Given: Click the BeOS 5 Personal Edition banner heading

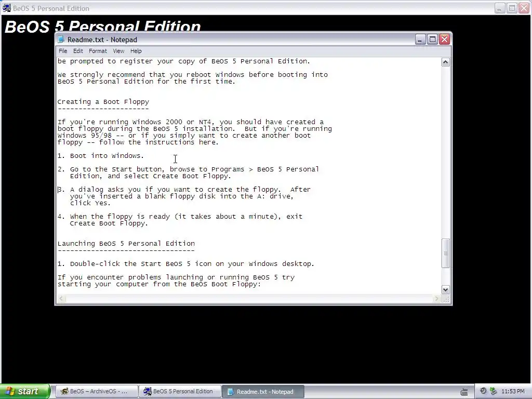Looking at the screenshot, I should tap(103, 26).
